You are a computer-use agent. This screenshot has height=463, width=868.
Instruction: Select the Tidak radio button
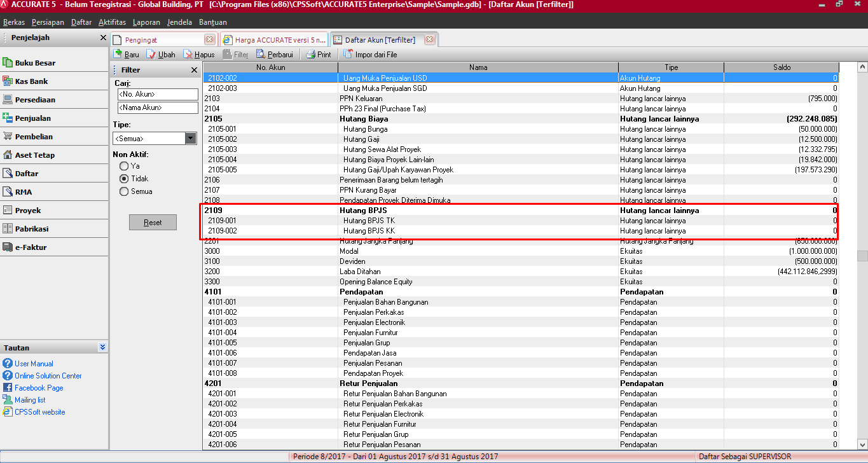pos(124,179)
